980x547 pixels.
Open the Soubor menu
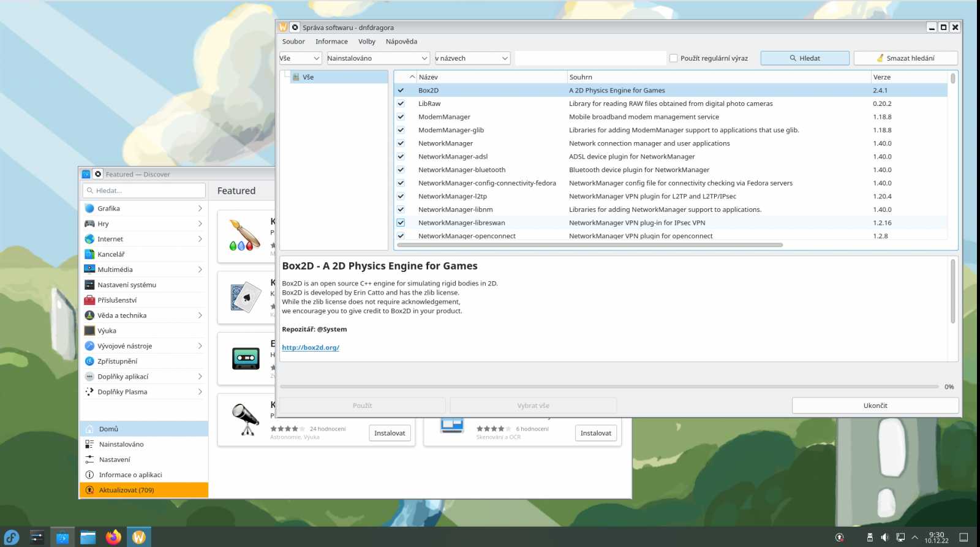click(293, 42)
